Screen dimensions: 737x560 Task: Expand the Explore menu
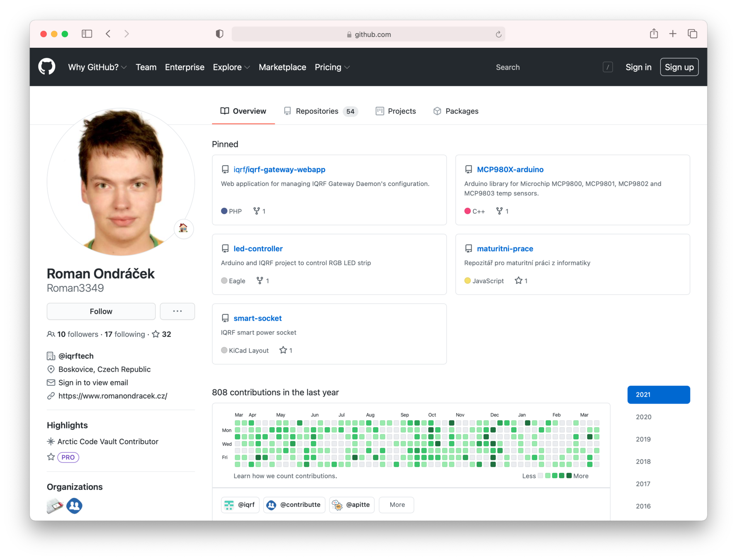[231, 67]
